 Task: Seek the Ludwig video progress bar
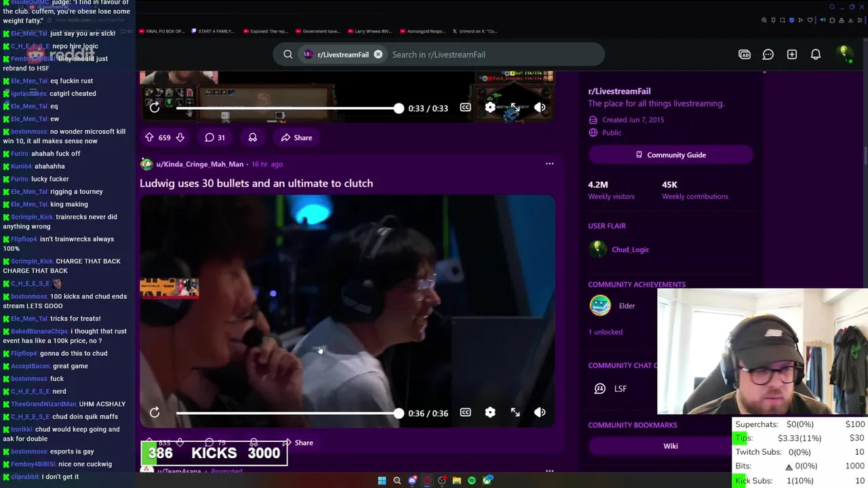pyautogui.click(x=290, y=413)
